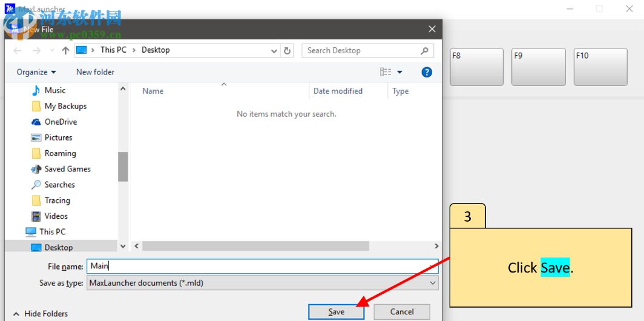The height and width of the screenshot is (321, 644).
Task: Click the F9 key in MaxLauncher
Action: 539,67
